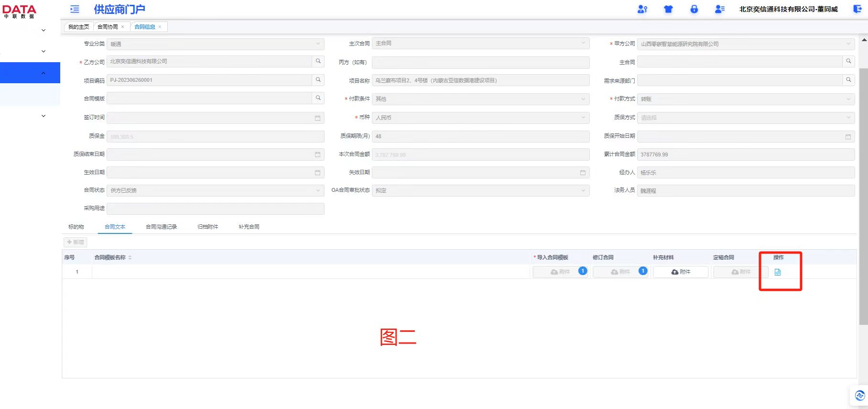
Task: Open the user profile list icon
Action: [x=720, y=9]
